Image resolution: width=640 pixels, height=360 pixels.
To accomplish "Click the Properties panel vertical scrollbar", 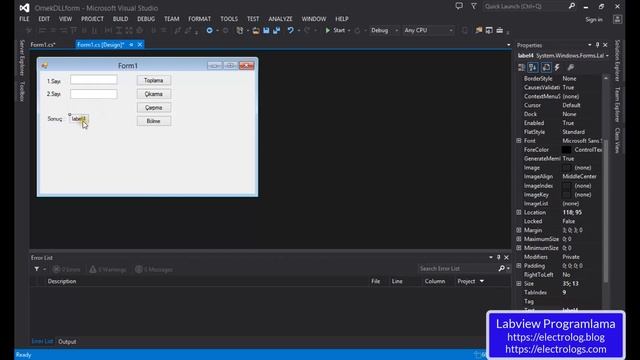I will (606, 211).
